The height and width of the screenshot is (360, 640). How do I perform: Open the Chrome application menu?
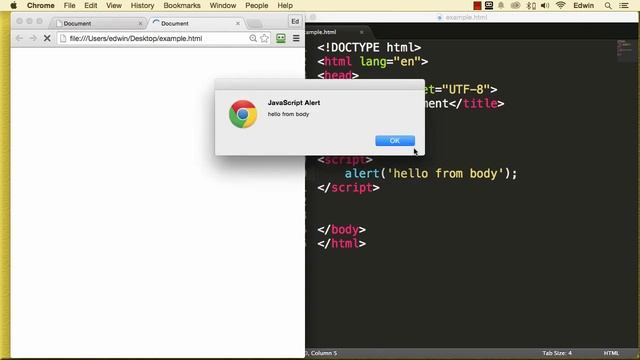(40, 5)
